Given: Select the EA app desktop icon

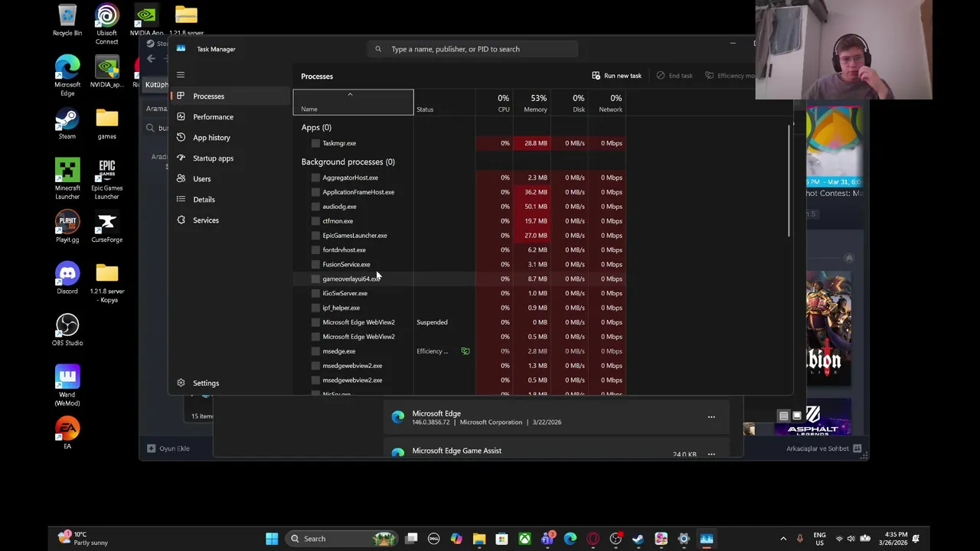Looking at the screenshot, I should coord(67,433).
